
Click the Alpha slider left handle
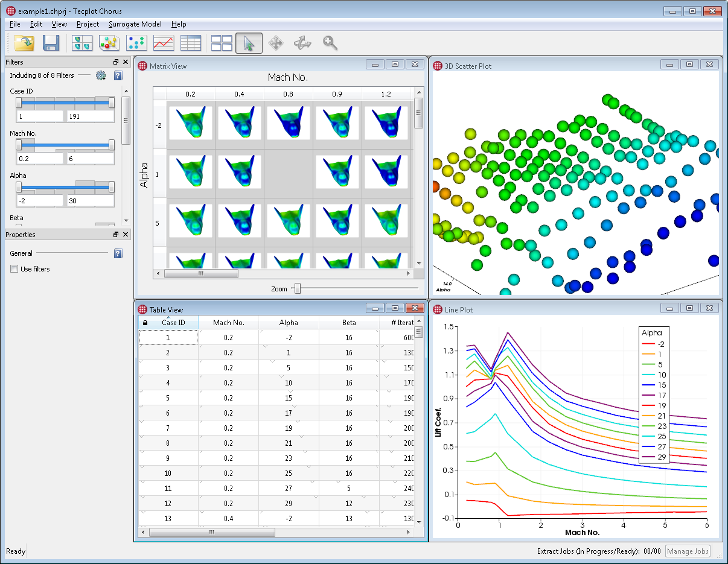pos(19,187)
